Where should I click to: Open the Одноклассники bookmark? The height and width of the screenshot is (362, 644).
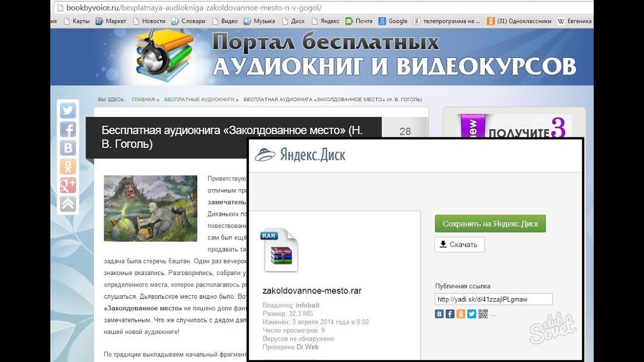[519, 21]
